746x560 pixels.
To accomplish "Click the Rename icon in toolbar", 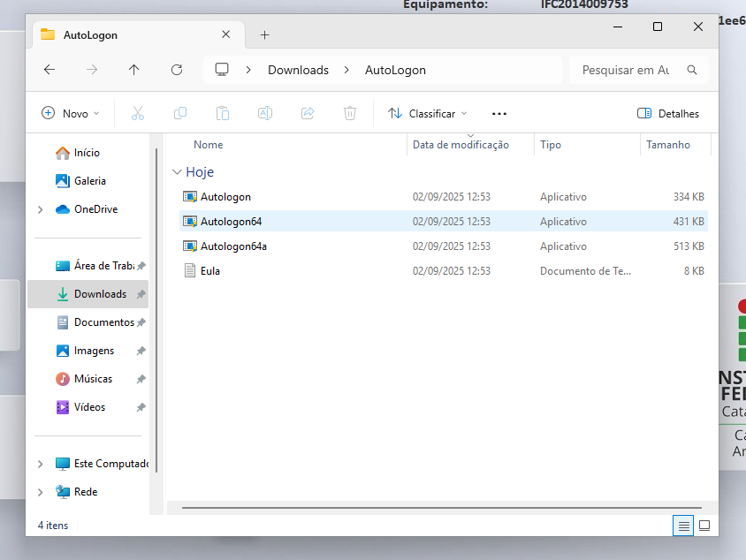I will [x=265, y=113].
